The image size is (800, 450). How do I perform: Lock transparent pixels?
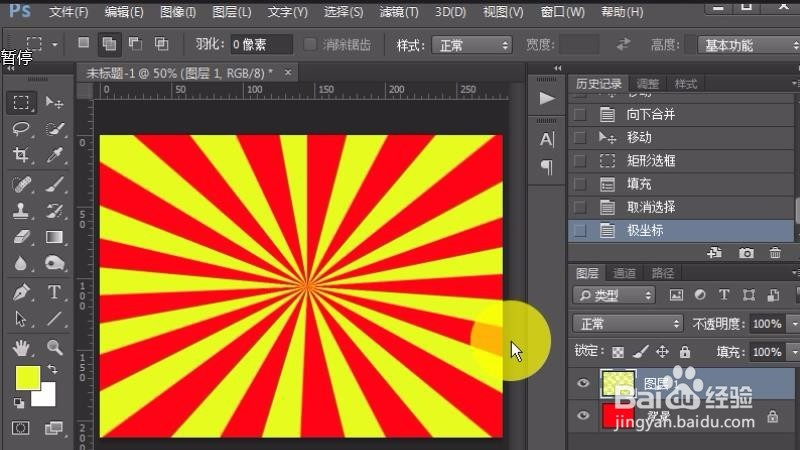point(618,352)
